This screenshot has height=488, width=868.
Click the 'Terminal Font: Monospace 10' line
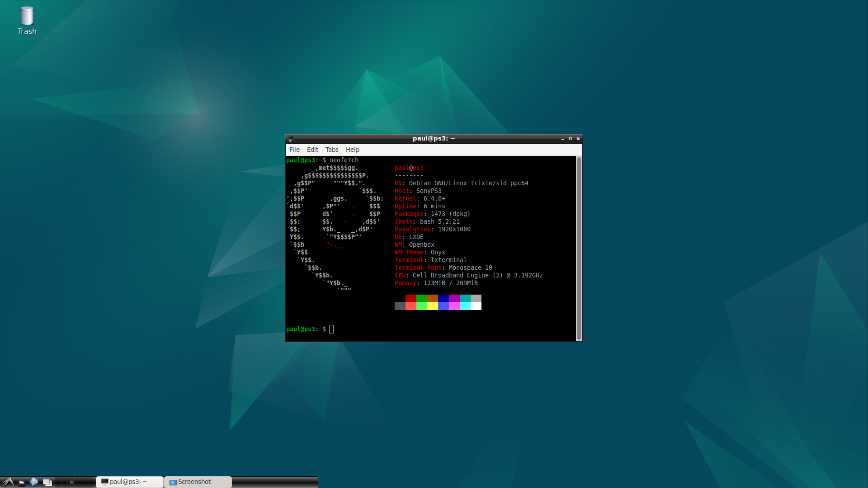(443, 267)
